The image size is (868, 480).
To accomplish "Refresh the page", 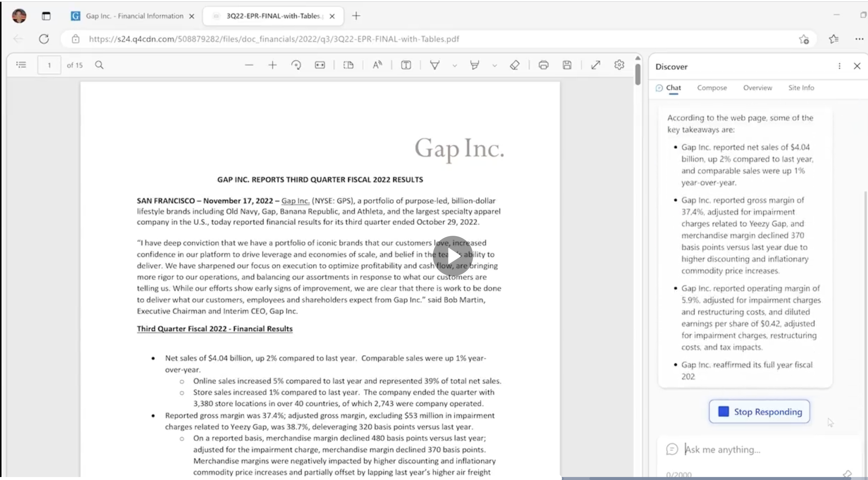I will (44, 39).
